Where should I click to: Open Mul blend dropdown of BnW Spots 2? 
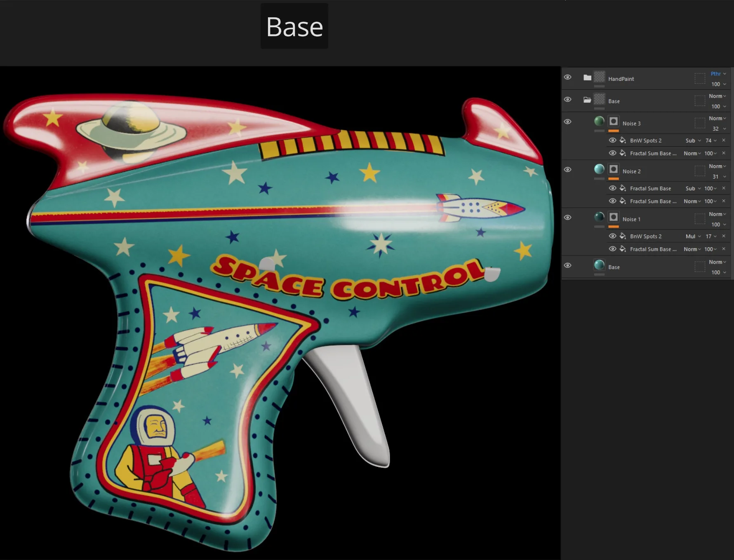tap(693, 236)
